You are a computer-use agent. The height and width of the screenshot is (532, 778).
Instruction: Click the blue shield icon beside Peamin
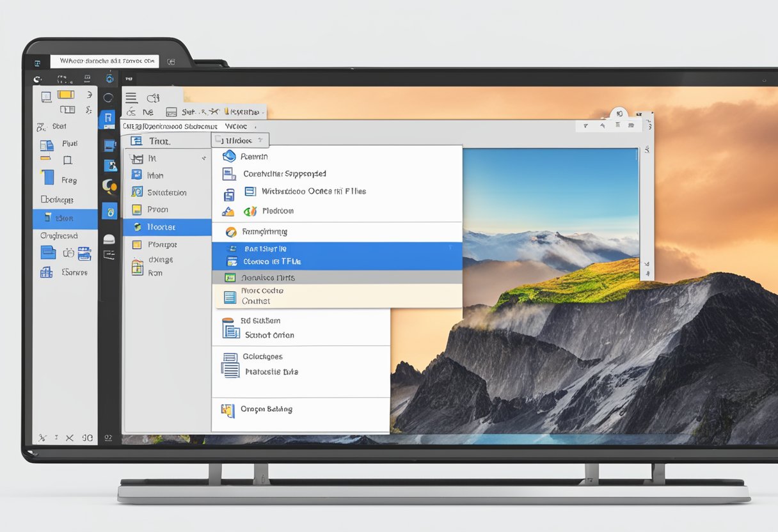point(229,156)
